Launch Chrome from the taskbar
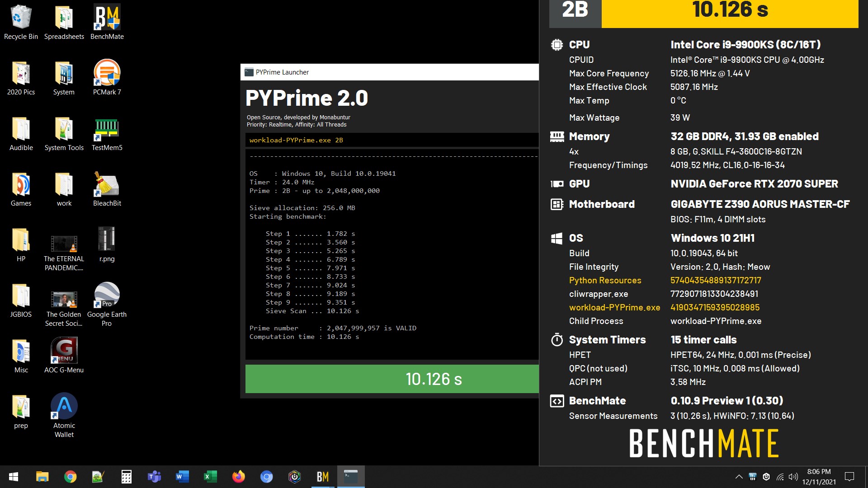The image size is (868, 488). 70,477
